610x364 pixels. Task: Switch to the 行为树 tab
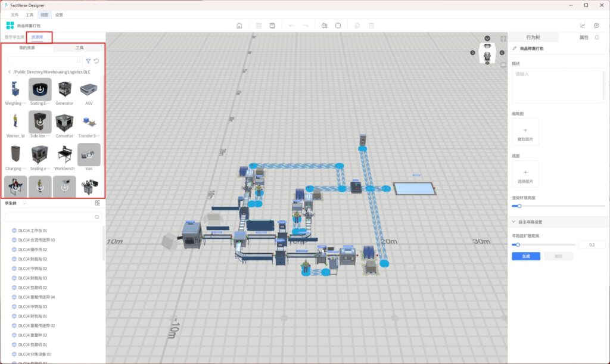(533, 37)
